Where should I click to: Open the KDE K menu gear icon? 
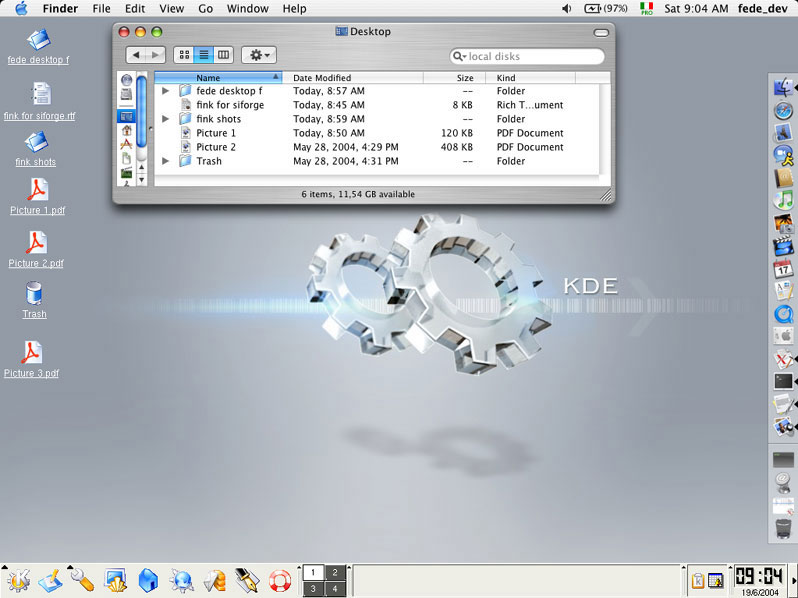coord(18,581)
